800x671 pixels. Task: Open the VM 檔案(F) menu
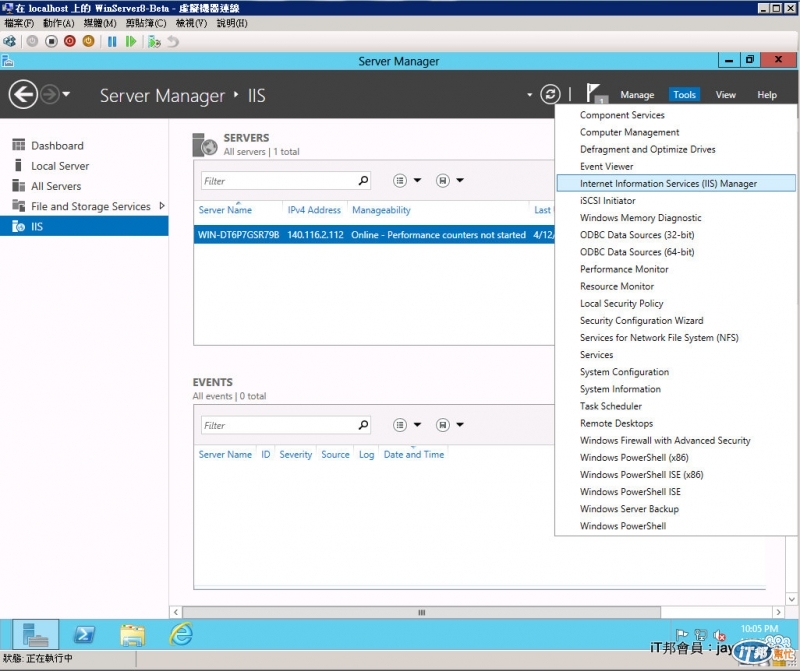tap(19, 23)
